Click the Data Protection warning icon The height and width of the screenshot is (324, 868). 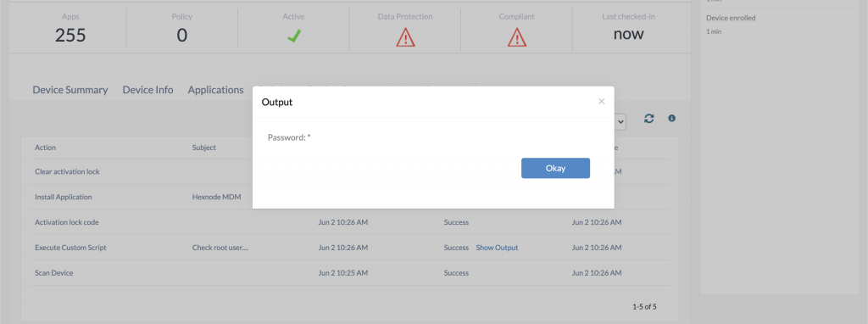click(405, 37)
